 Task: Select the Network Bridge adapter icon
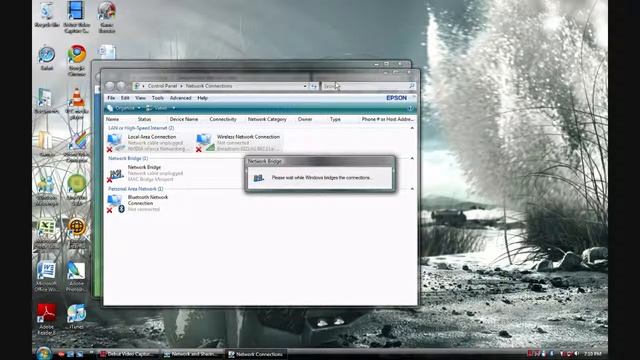[116, 174]
